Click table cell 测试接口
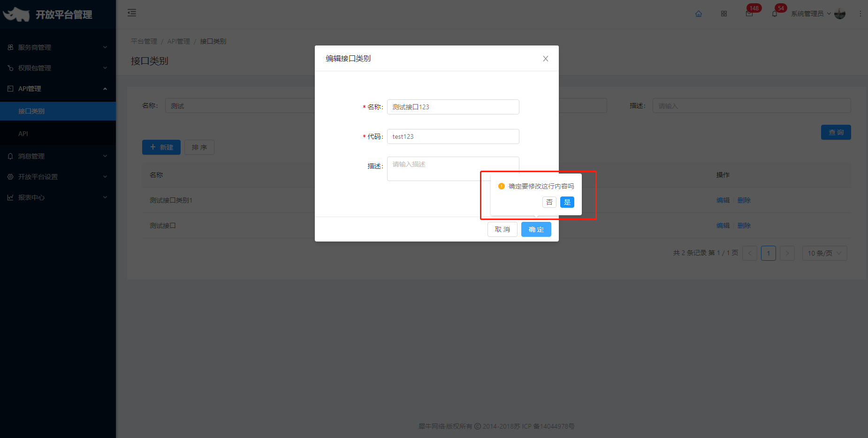Screen dimensions: 868x438 point(163,226)
